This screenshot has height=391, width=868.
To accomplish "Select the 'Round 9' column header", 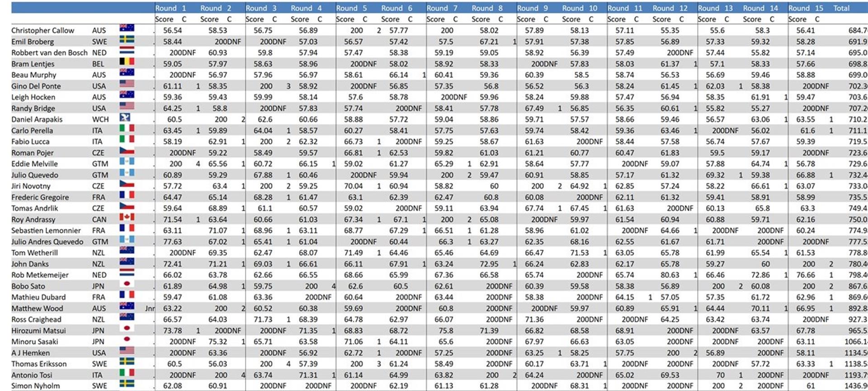I will 532,8.
